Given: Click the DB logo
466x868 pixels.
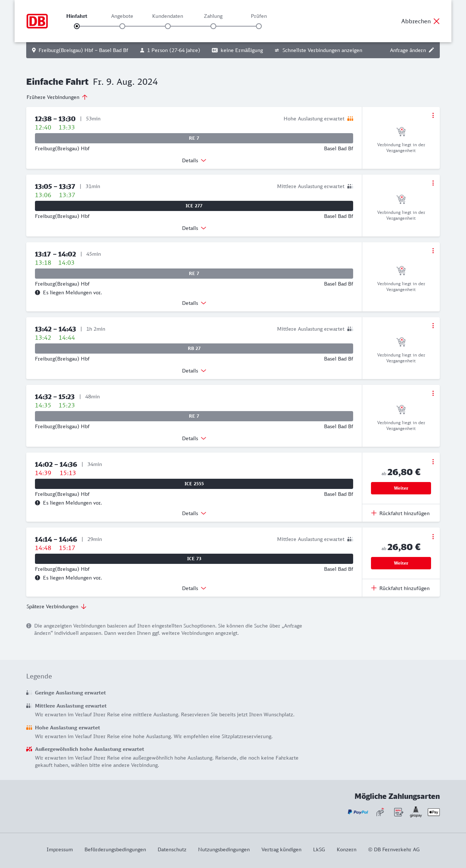Looking at the screenshot, I should pyautogui.click(x=37, y=21).
